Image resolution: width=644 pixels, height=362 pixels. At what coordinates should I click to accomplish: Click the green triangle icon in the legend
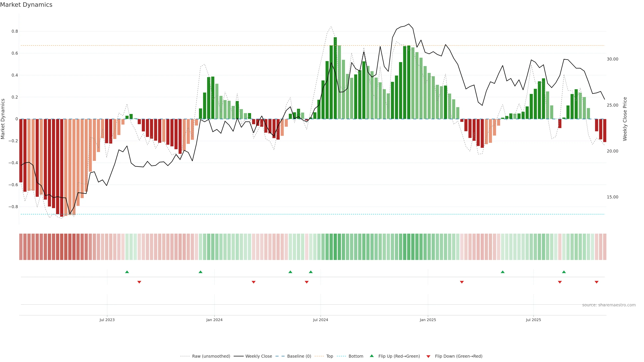372,356
